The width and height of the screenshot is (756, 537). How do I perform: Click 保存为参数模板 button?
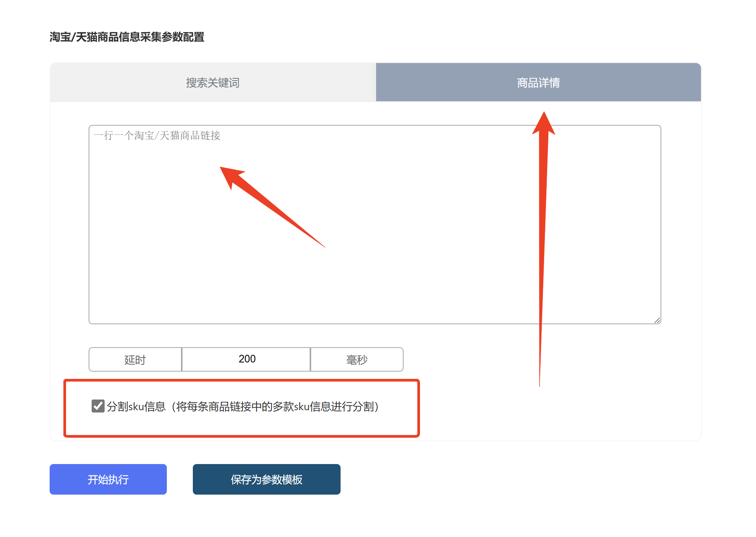coord(267,479)
